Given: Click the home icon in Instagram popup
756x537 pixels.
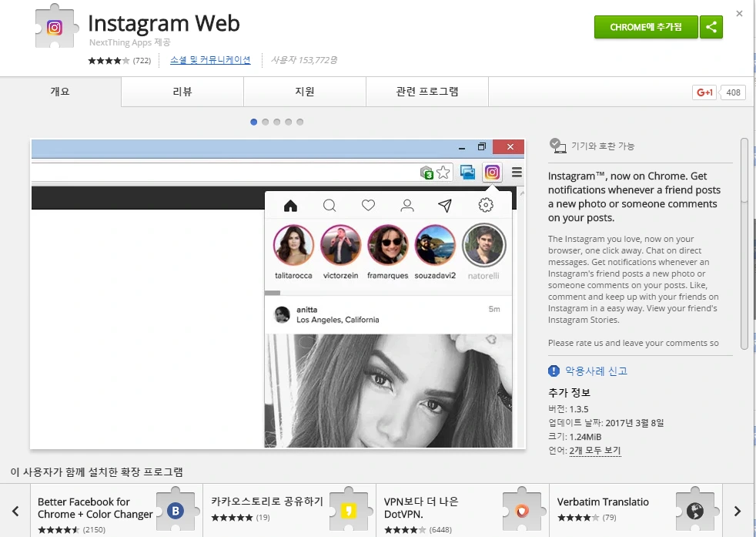Looking at the screenshot, I should click(290, 206).
